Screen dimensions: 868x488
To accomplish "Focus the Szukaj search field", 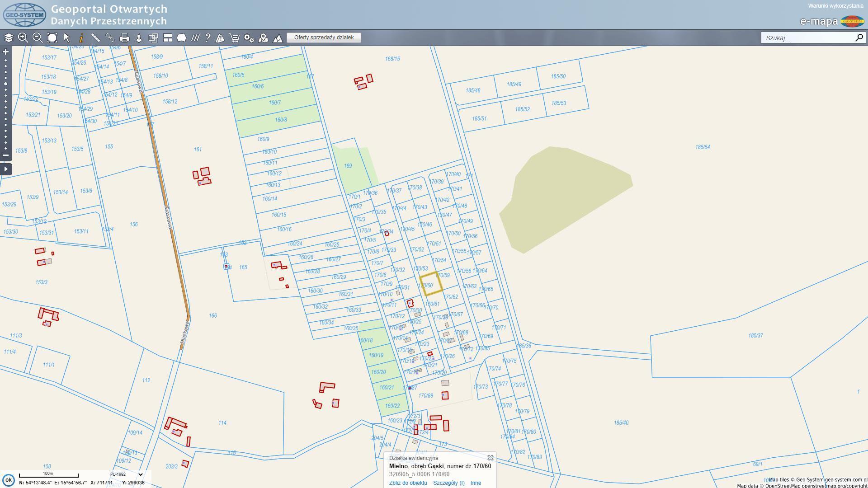I will [807, 38].
